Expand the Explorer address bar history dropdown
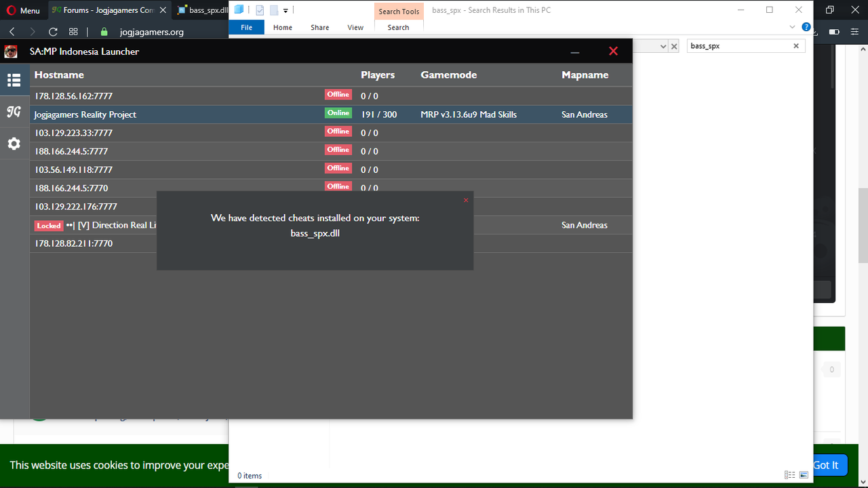868x488 pixels. click(663, 46)
